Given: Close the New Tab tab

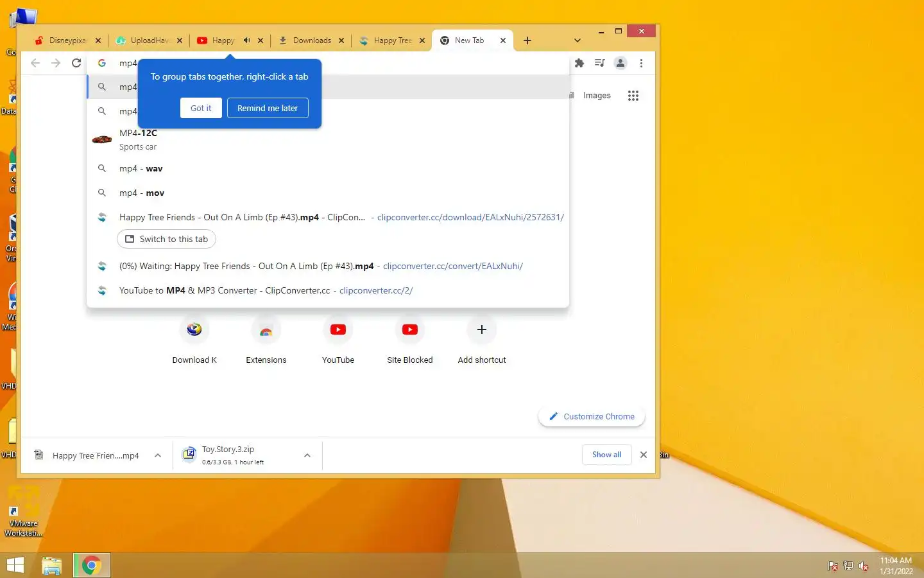Looking at the screenshot, I should (503, 40).
